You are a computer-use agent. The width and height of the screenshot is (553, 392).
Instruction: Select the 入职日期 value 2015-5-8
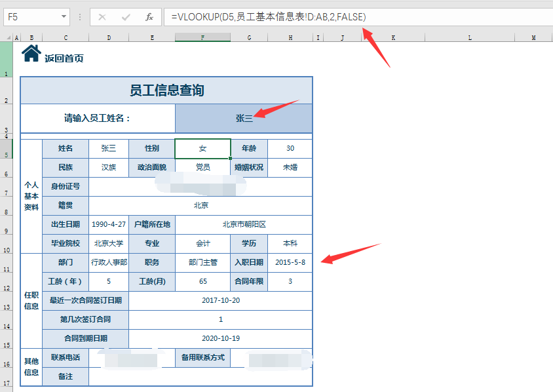coord(290,262)
